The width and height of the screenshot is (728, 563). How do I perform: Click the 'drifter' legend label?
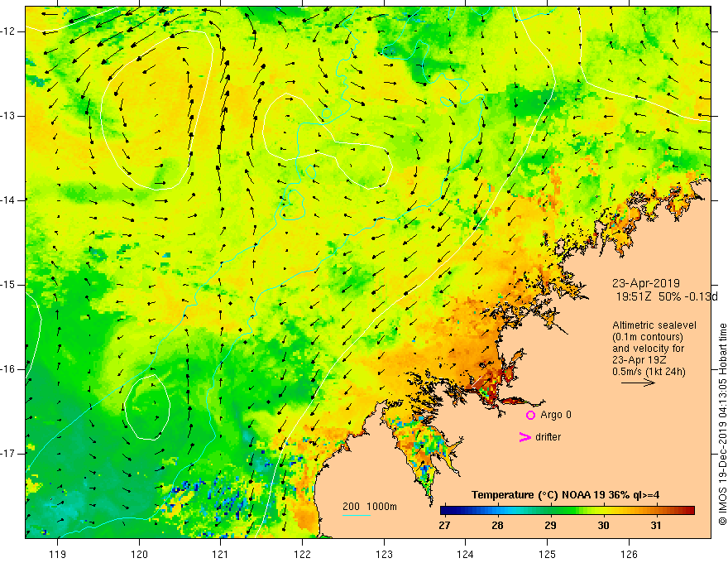(548, 437)
